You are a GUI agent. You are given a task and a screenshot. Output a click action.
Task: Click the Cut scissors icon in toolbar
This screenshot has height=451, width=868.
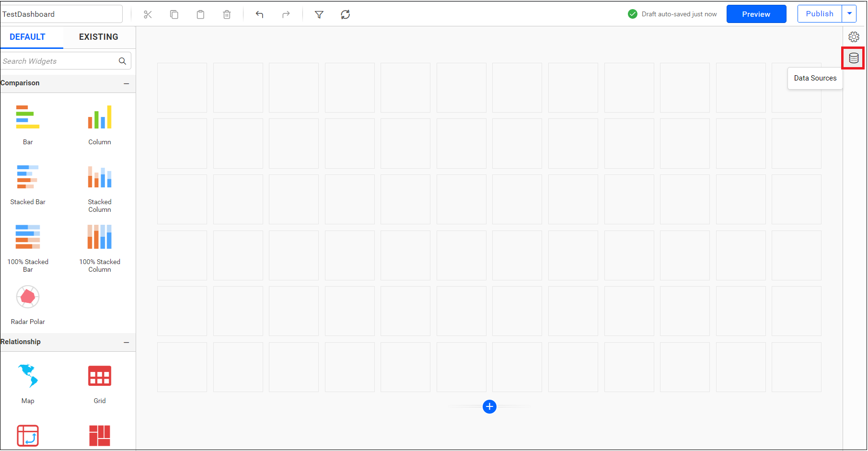(x=148, y=14)
